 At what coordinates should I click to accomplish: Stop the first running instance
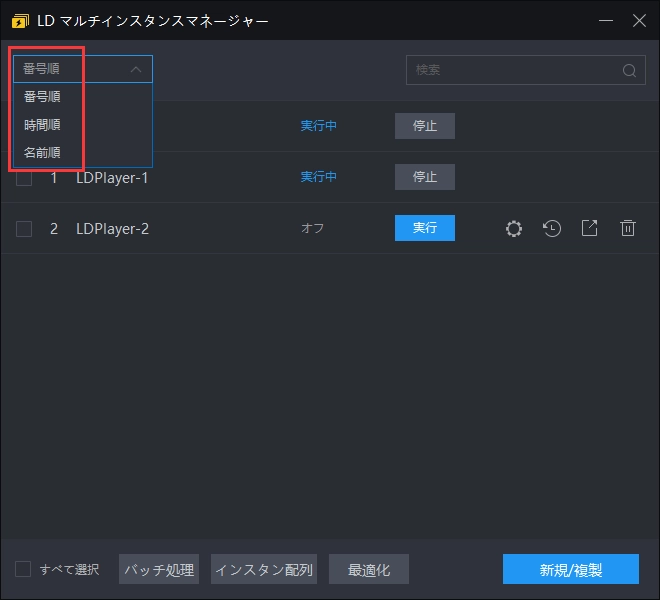point(425,126)
